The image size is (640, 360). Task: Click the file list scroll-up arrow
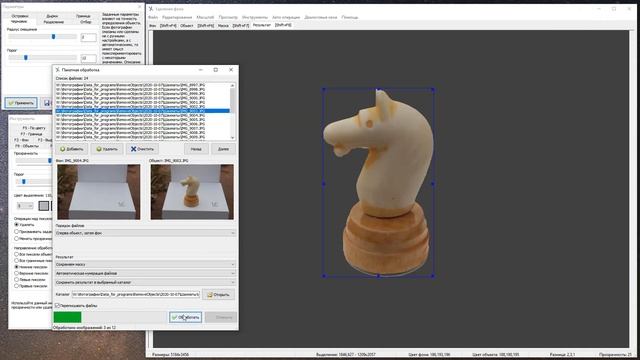click(x=233, y=85)
